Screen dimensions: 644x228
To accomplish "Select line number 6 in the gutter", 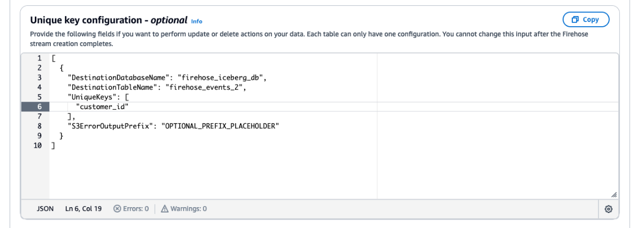I will [x=39, y=107].
